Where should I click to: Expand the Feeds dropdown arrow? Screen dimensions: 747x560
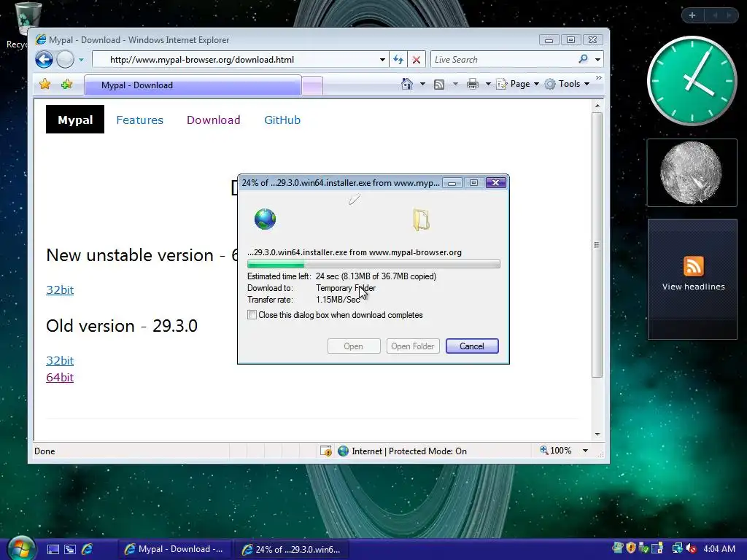click(x=455, y=84)
